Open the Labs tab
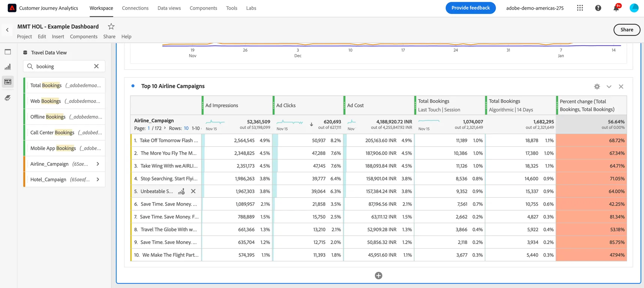644x288 pixels. tap(251, 8)
